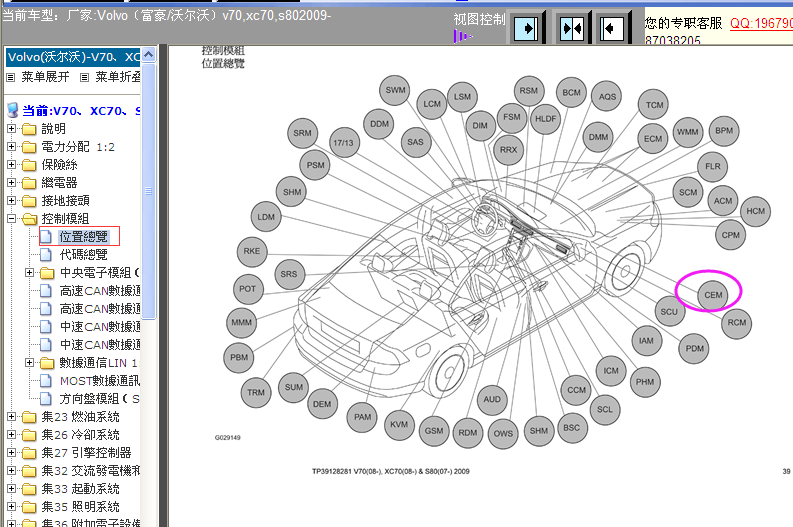Image resolution: width=793 pixels, height=527 pixels.
Task: Open the 代碼總覽 page
Action: point(83,254)
